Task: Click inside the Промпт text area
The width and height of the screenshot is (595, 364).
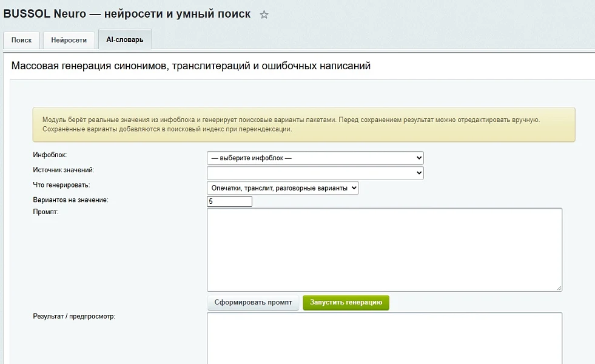Action: (x=385, y=250)
